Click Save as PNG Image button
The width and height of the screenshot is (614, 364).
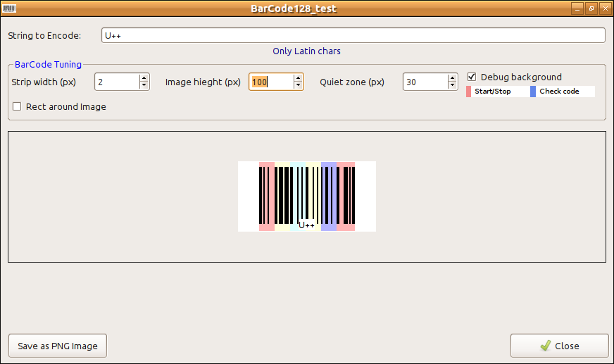coord(58,346)
